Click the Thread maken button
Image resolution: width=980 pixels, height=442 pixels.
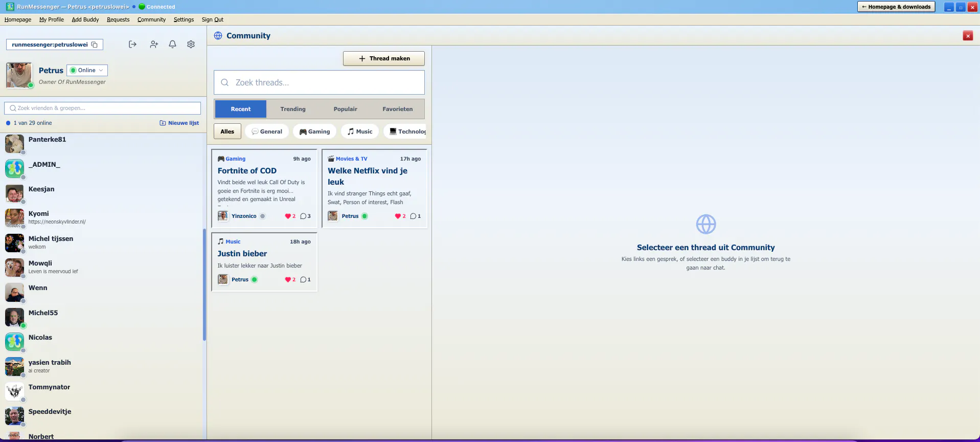pyautogui.click(x=384, y=58)
